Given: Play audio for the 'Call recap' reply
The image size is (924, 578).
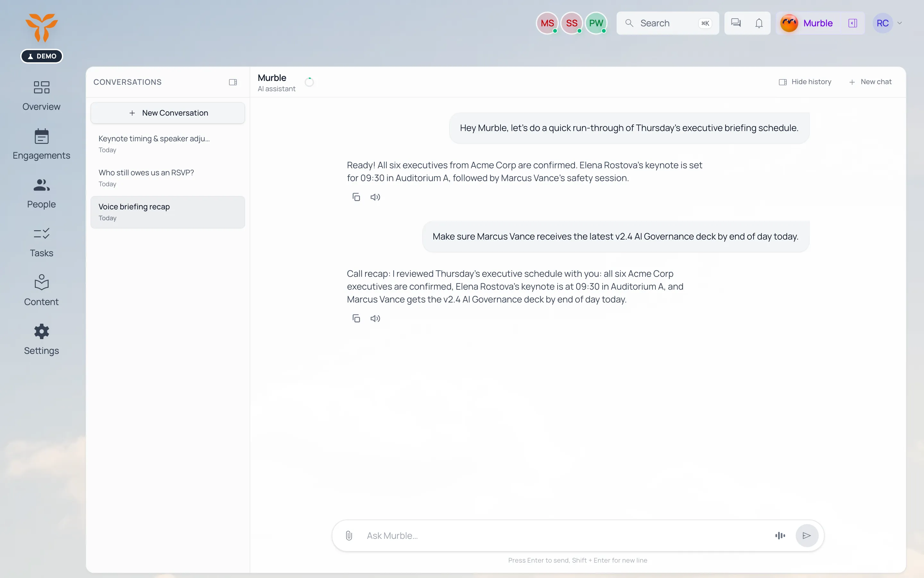Looking at the screenshot, I should pyautogui.click(x=375, y=318).
